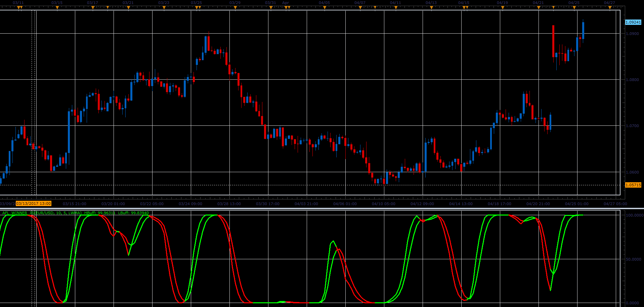The height and width of the screenshot is (307, 644).
Task: Click the 03/15 21:00 time axis label
Action: (75, 204)
